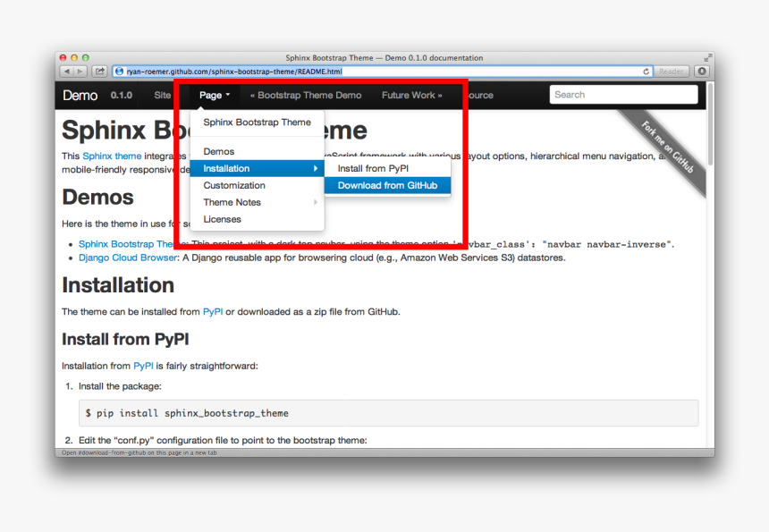Click the Reader button in address bar
The image size is (769, 532).
(671, 72)
